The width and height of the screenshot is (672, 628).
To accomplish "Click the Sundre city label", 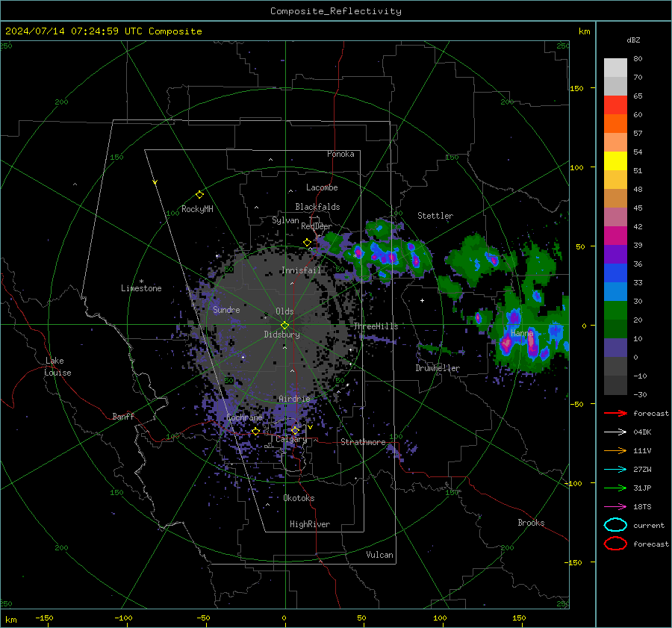I will point(226,309).
